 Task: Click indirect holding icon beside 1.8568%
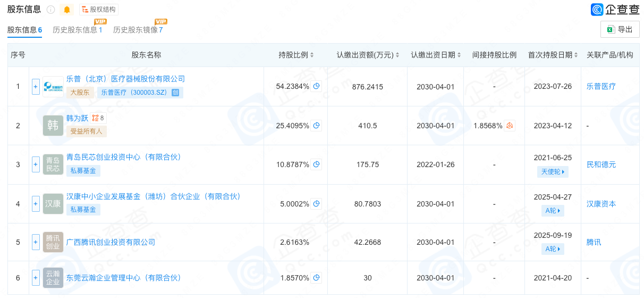pos(510,126)
